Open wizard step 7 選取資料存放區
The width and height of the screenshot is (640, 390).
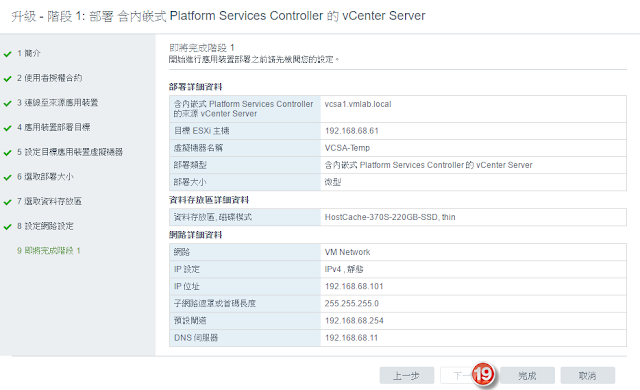[49, 201]
